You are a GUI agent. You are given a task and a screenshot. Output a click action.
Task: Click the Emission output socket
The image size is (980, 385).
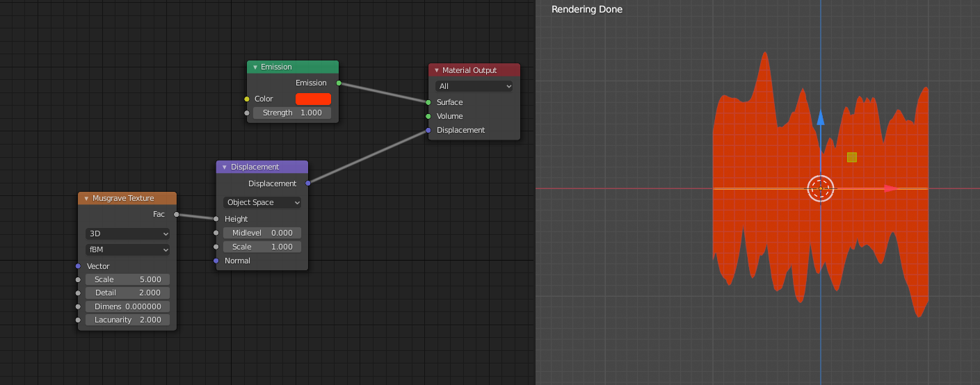339,83
